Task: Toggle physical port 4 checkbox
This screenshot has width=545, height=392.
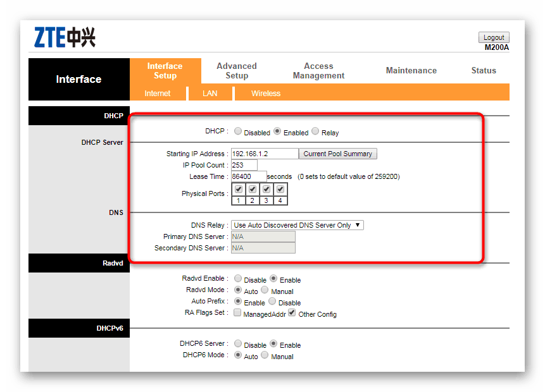Action: coord(280,188)
